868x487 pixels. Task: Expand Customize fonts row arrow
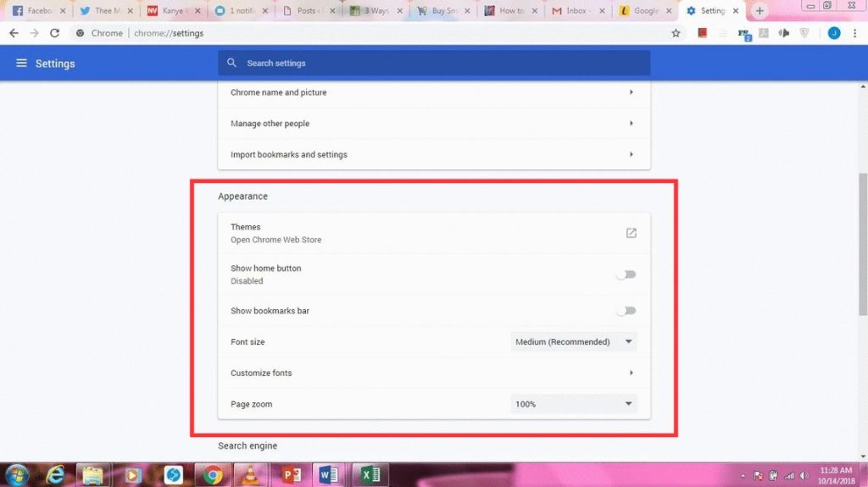pyautogui.click(x=631, y=373)
